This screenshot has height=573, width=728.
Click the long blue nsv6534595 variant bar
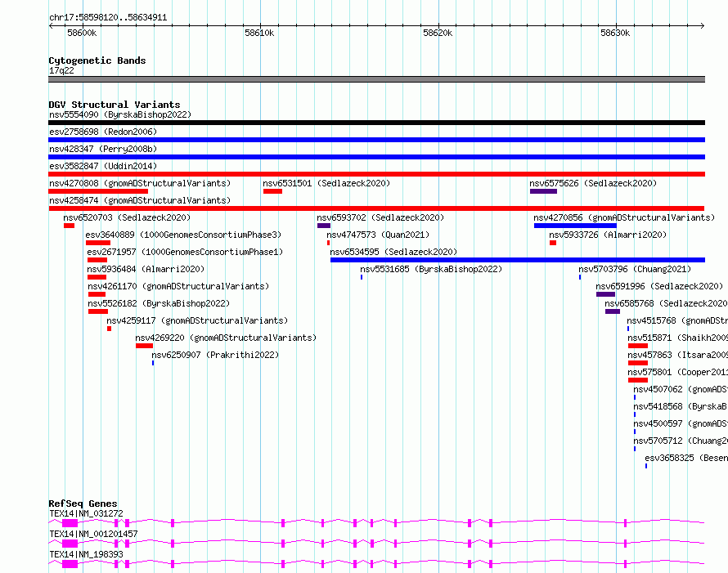point(518,260)
